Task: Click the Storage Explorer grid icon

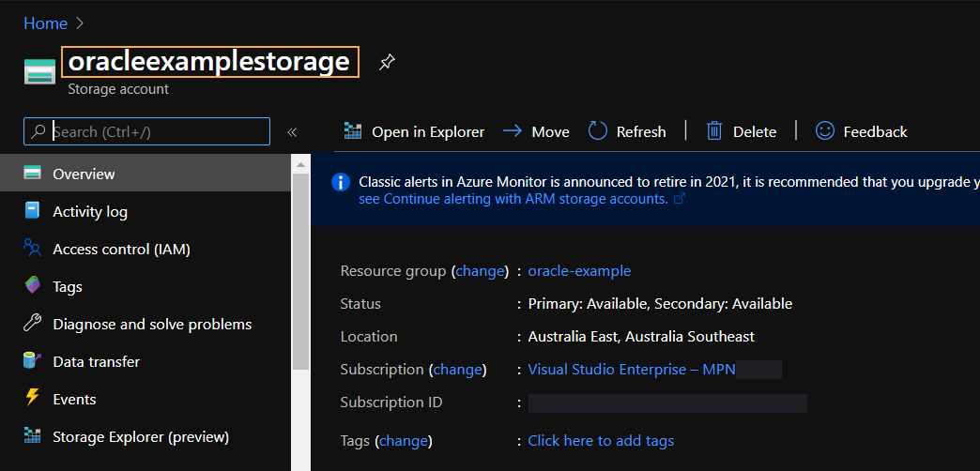Action: pyautogui.click(x=33, y=435)
